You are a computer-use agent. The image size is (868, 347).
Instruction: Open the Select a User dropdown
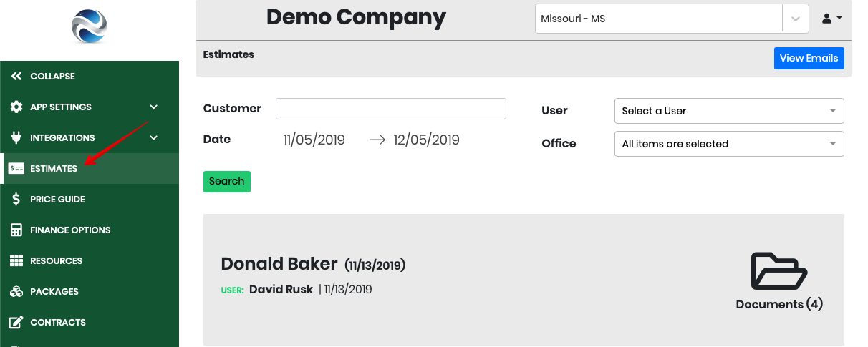729,111
